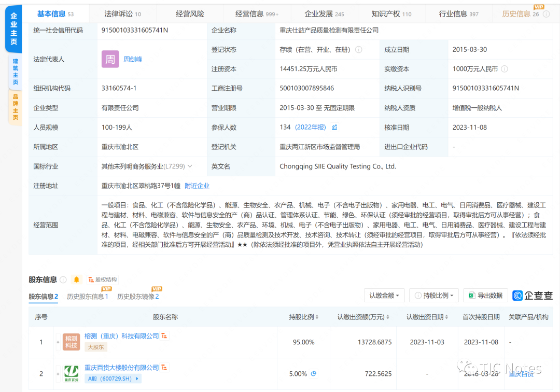Open 股权结构 button
Viewport: 560px width, 392px height.
tap(103, 279)
